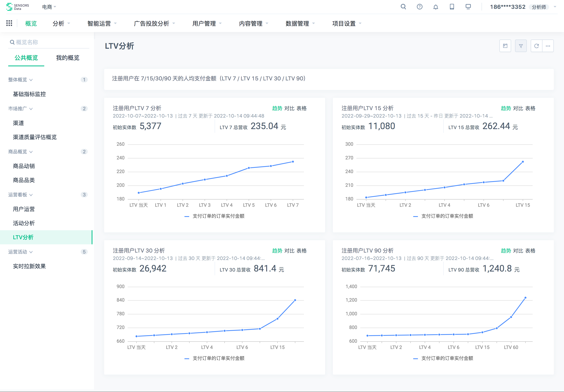Open the 注册用户LTV 30 分析 chart title
Screen dimensions: 564x392
point(139,250)
